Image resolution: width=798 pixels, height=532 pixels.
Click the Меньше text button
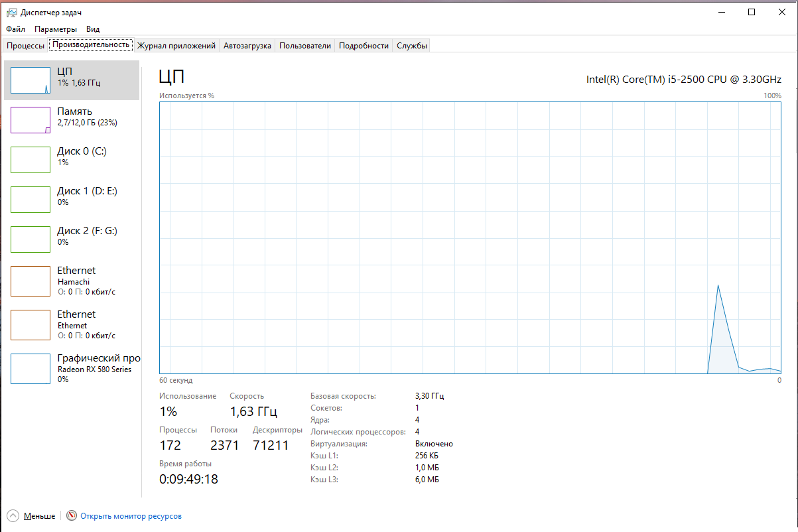tap(39, 516)
